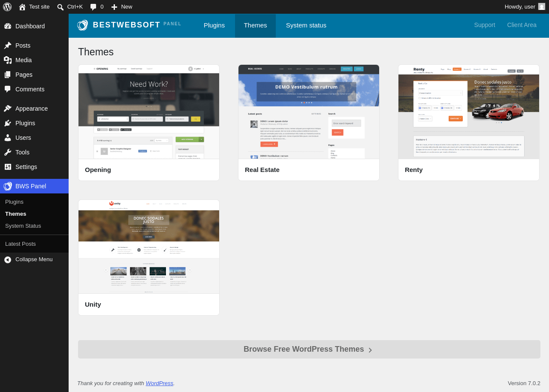
Task: Click Browse Free WordPress Themes button
Action: pos(309,350)
